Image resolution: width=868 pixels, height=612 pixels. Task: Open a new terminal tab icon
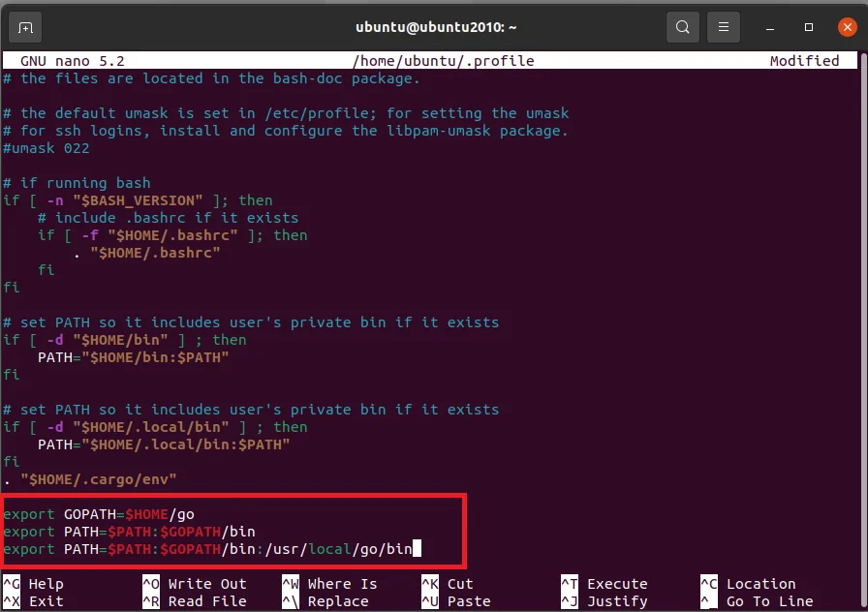click(25, 27)
